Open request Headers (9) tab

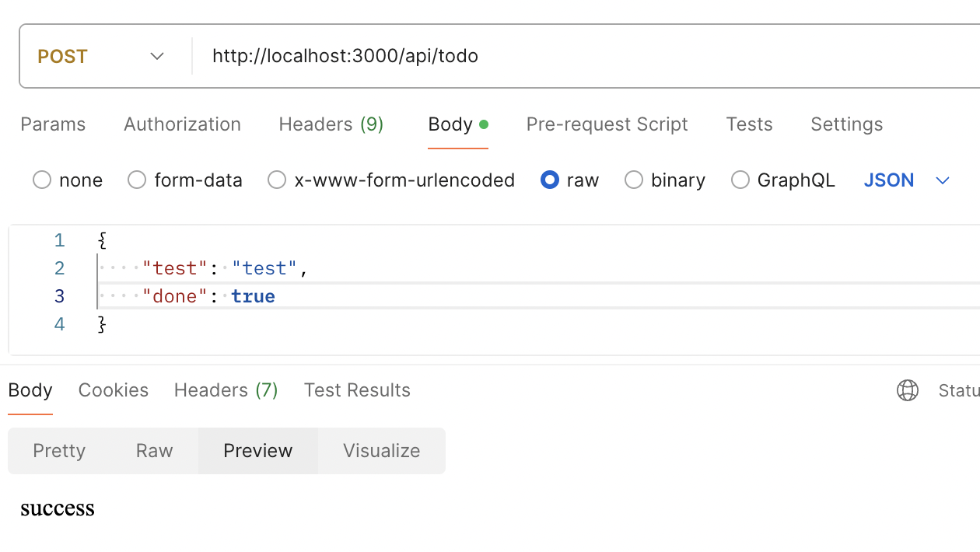point(331,124)
